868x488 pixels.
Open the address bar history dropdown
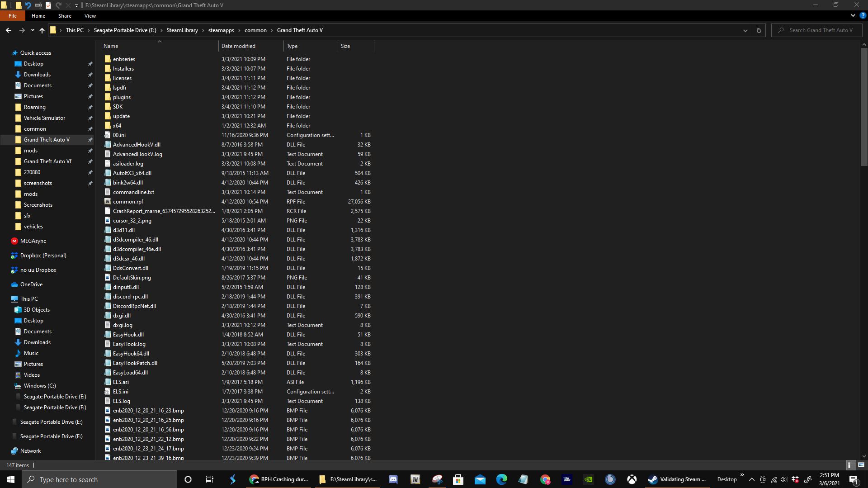[x=745, y=30]
